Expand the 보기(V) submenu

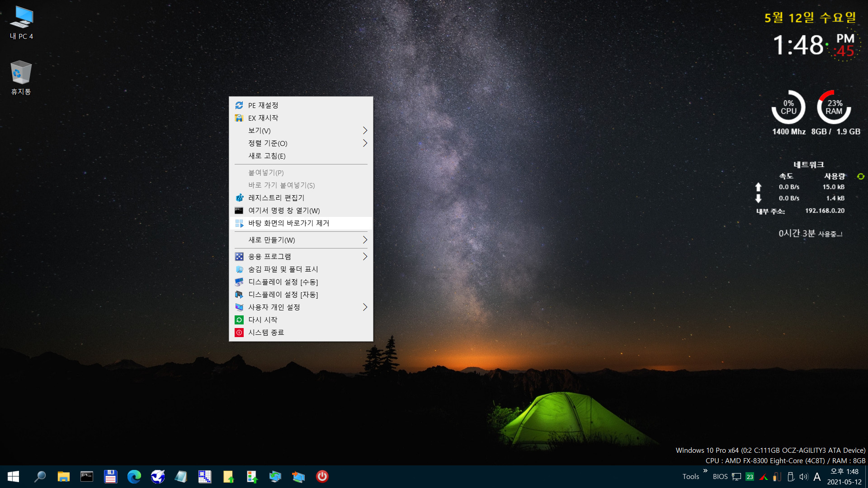pyautogui.click(x=301, y=131)
